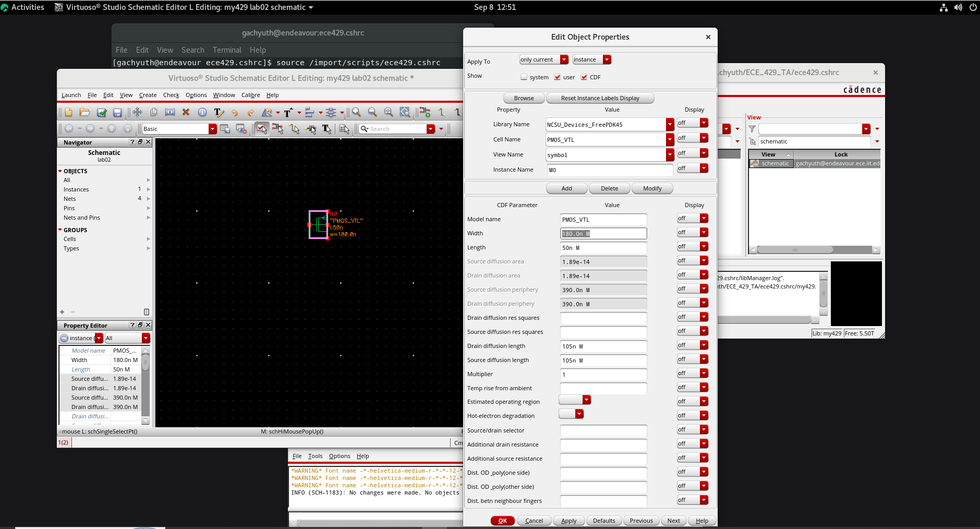Screen dimensions: 980x529
Task: Toggle the Select Wires filter icon
Action: coord(295,129)
